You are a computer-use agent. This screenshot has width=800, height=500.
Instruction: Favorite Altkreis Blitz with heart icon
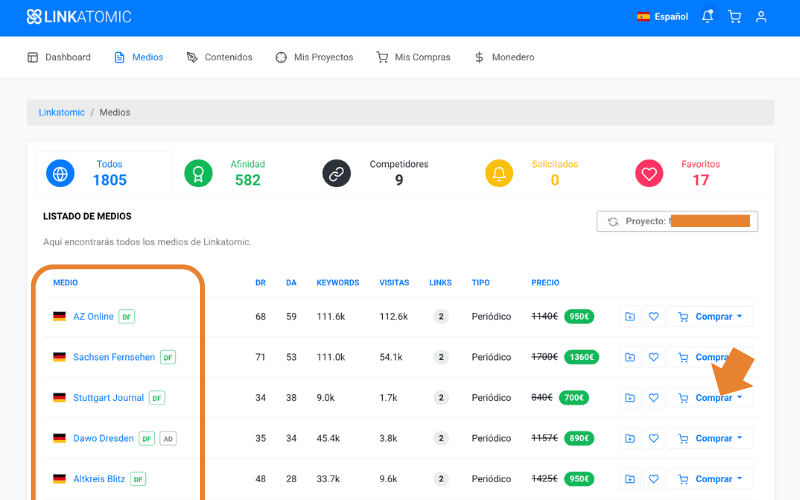pos(654,479)
